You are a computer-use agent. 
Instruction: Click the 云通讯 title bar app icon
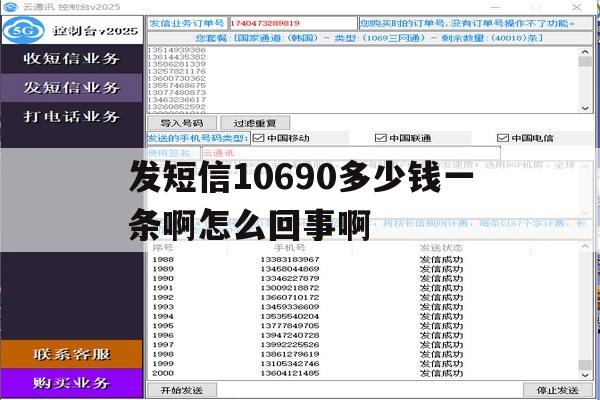(10, 7)
